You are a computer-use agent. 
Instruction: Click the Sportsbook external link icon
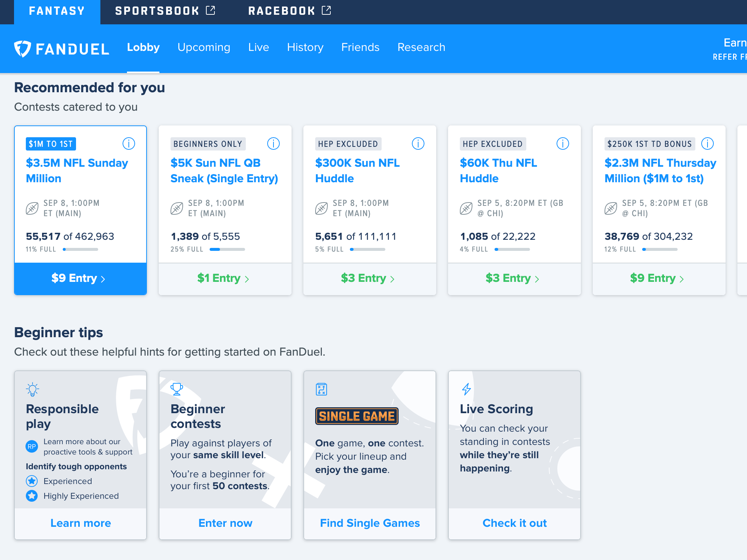coord(211,10)
